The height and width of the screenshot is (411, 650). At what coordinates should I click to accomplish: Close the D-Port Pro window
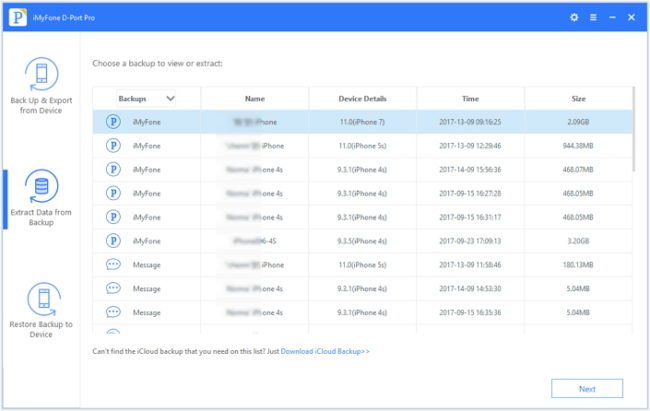pyautogui.click(x=631, y=17)
